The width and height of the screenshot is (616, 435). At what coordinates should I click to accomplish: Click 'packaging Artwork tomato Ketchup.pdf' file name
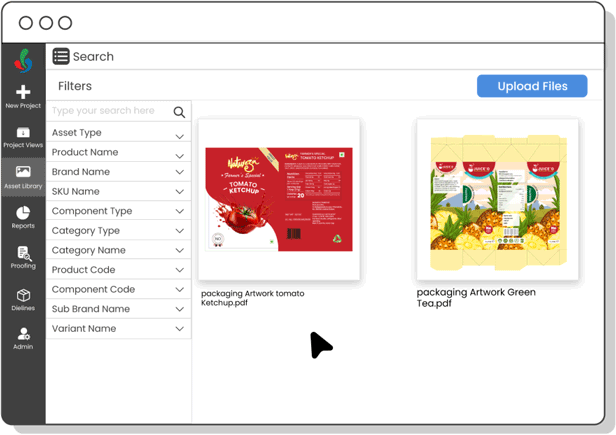253,298
